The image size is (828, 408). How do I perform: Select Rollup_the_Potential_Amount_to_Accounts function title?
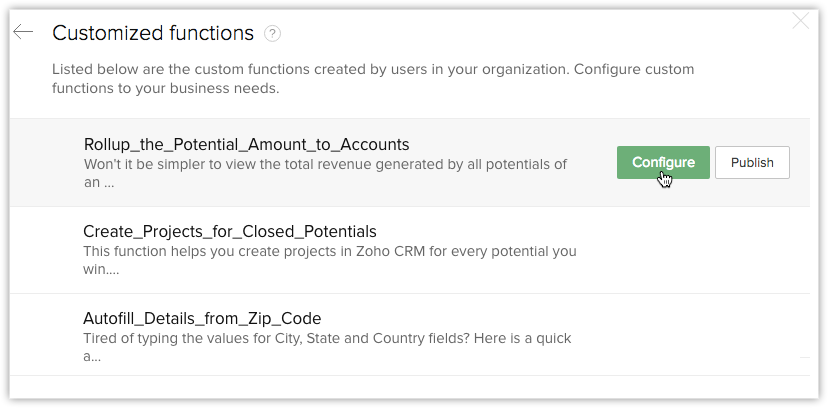click(247, 145)
